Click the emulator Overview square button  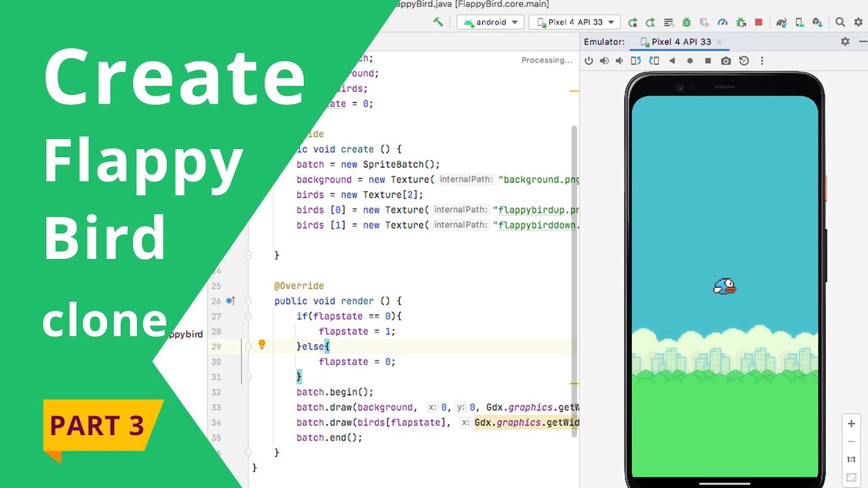(708, 60)
